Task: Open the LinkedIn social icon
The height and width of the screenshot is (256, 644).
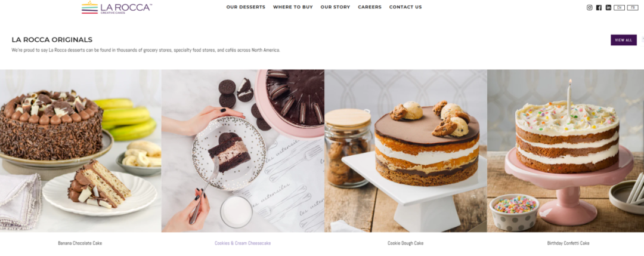Action: pos(608,7)
